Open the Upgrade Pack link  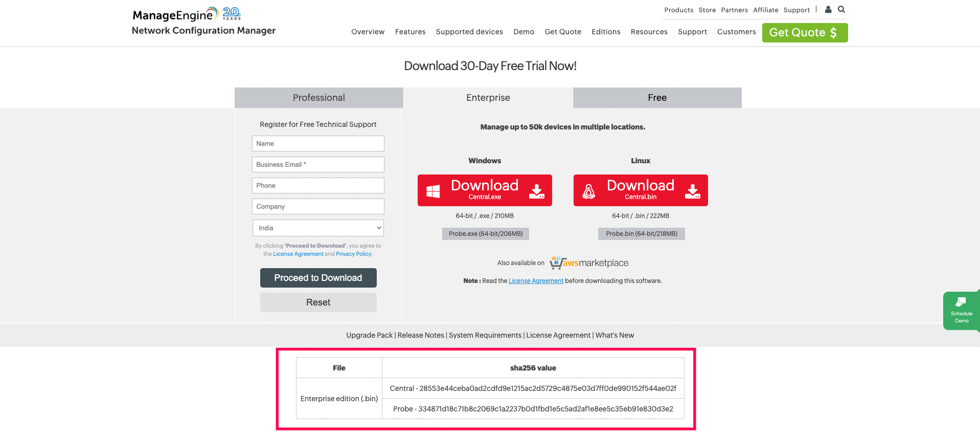pos(369,335)
